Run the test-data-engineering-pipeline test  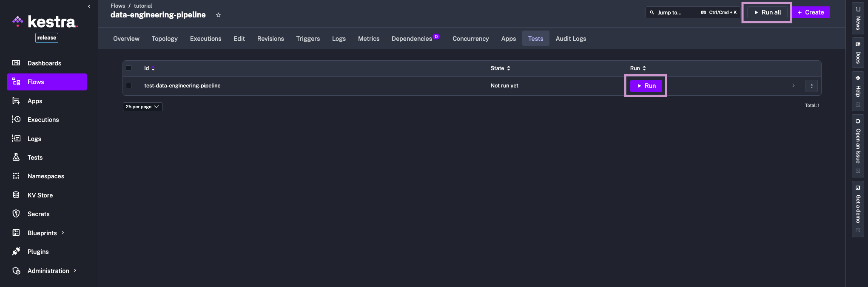646,86
